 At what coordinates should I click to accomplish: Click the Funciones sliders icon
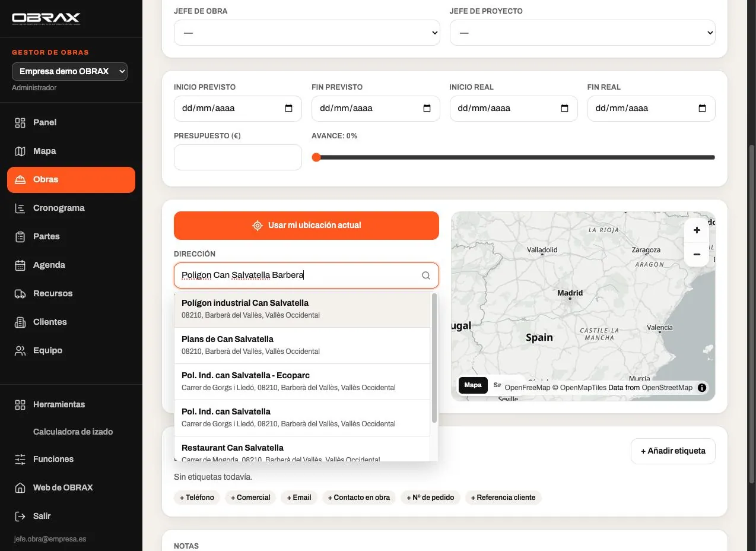click(x=20, y=459)
